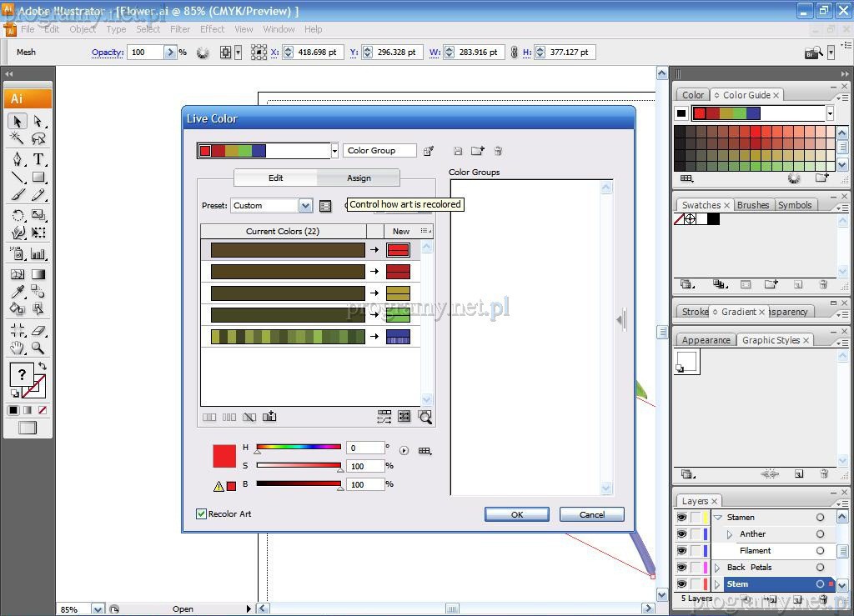Click the red New color swatch in first row

398,250
